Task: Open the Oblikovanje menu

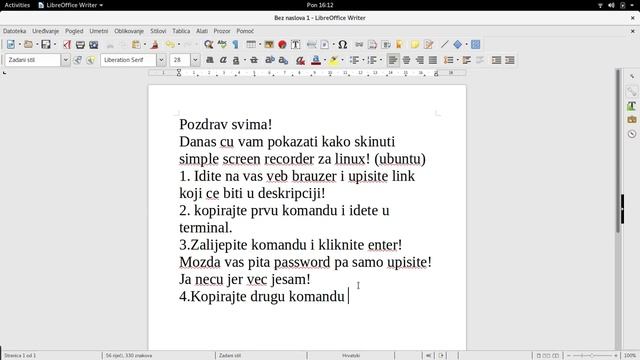Action: (129, 31)
